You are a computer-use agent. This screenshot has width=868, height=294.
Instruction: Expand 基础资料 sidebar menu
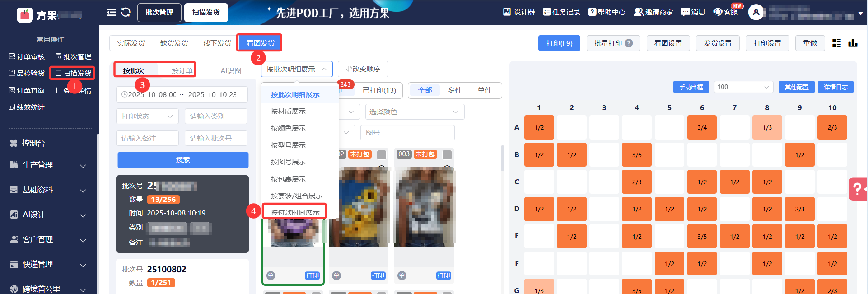pyautogui.click(x=48, y=190)
